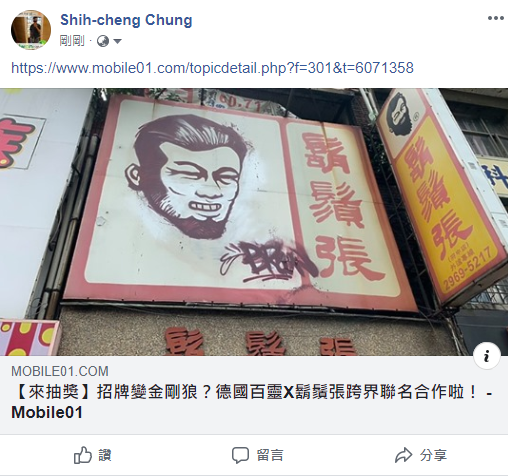Open the mobile01.com topicdetail URL link
508x476 pixels.
click(212, 68)
